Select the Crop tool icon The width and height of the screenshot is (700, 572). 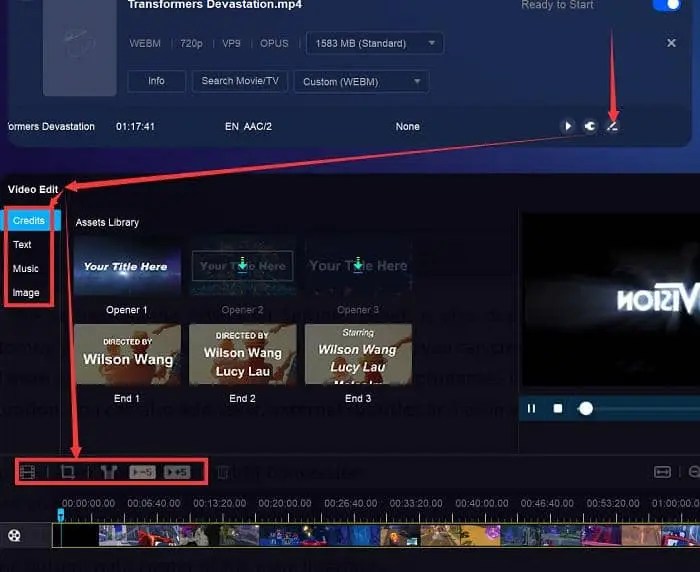click(68, 472)
